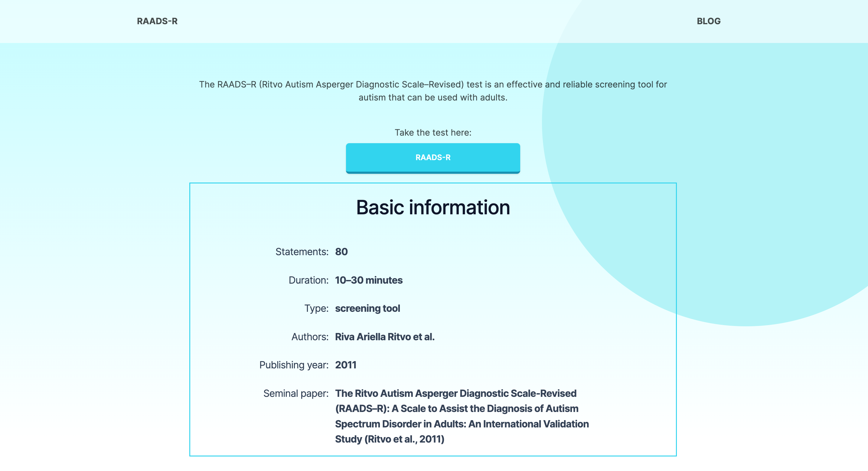
Task: Click the RAADS-R site logo
Action: (157, 21)
